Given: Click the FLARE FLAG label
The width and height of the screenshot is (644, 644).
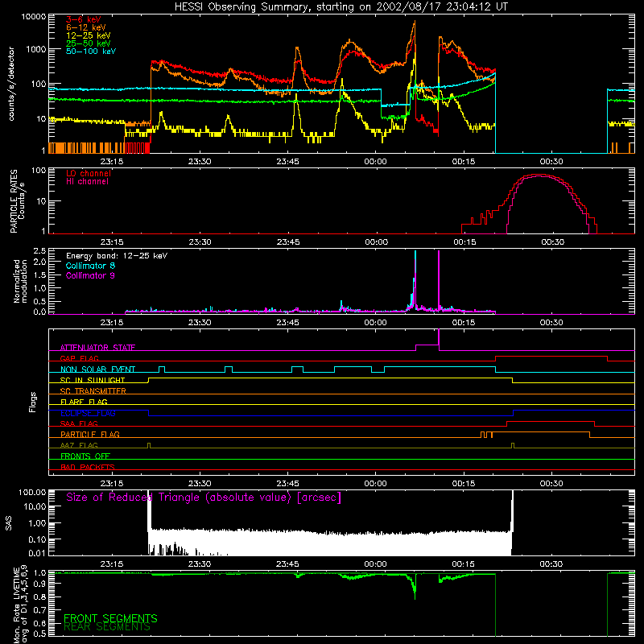Looking at the screenshot, I should pos(84,402).
